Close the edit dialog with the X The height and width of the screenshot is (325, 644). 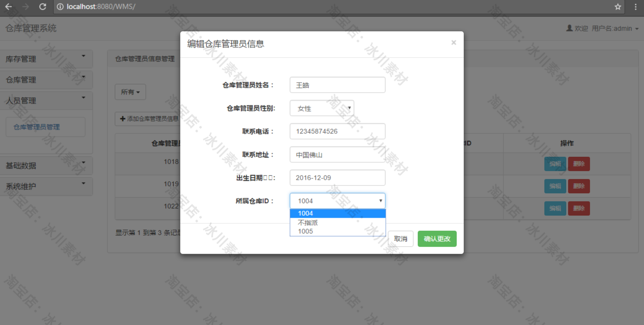coord(453,43)
